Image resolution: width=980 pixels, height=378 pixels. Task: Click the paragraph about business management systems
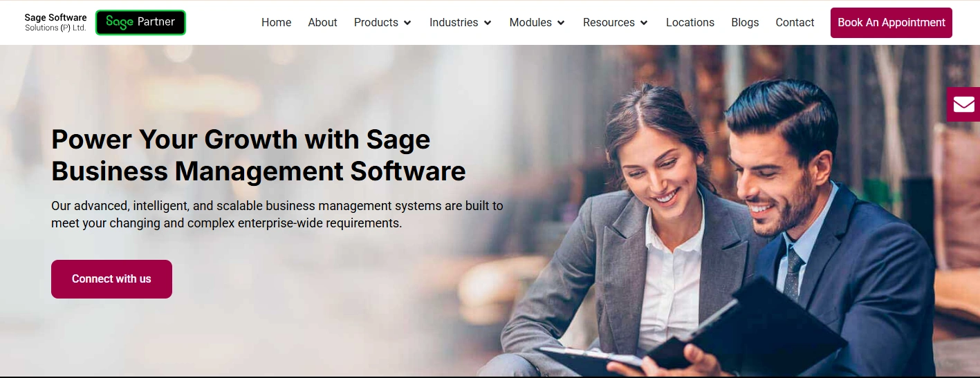click(277, 214)
